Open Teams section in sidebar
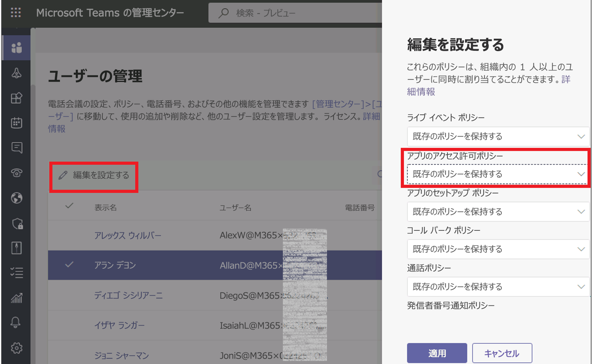The height and width of the screenshot is (364, 592). 17,48
